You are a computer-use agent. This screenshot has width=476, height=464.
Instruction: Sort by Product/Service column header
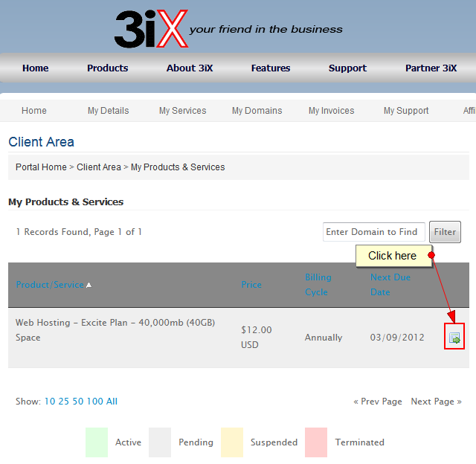(x=51, y=285)
